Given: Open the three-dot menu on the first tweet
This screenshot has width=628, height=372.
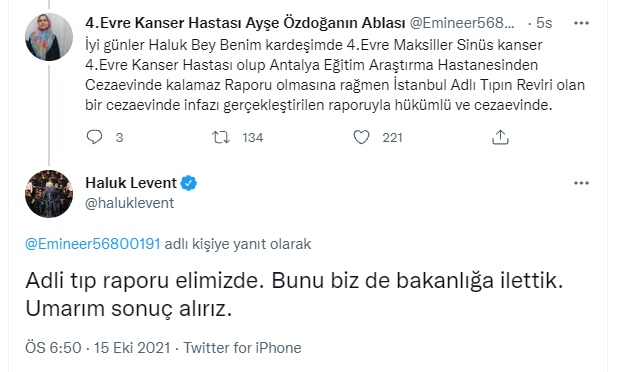Looking at the screenshot, I should (x=581, y=23).
